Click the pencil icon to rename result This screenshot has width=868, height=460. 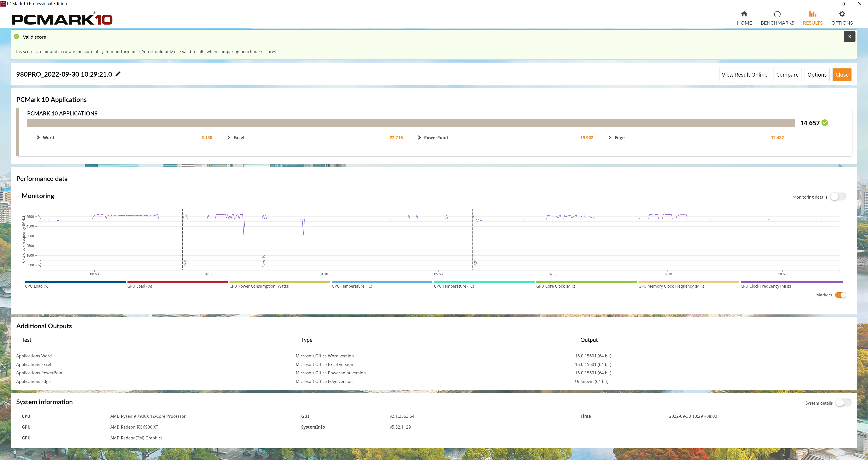point(118,74)
